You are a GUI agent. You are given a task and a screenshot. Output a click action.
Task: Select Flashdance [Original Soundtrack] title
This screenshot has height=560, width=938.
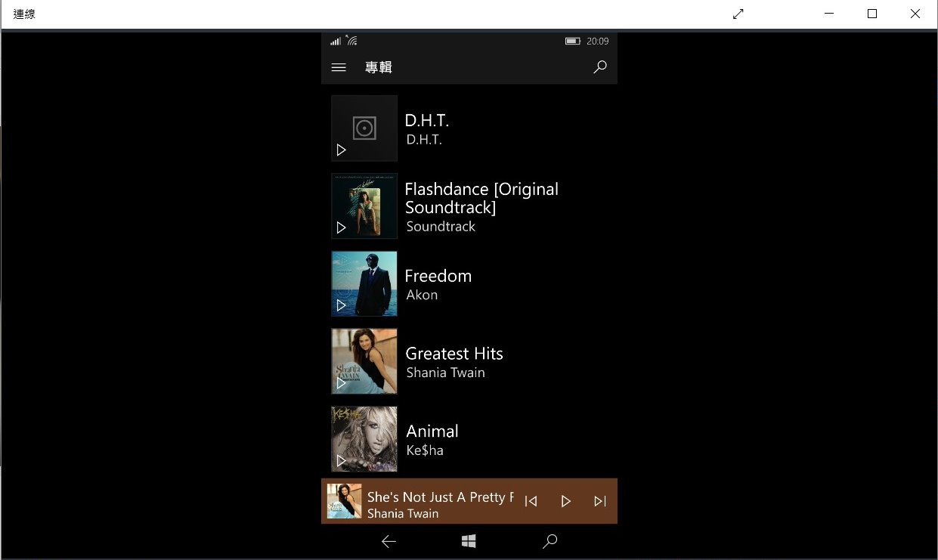481,198
